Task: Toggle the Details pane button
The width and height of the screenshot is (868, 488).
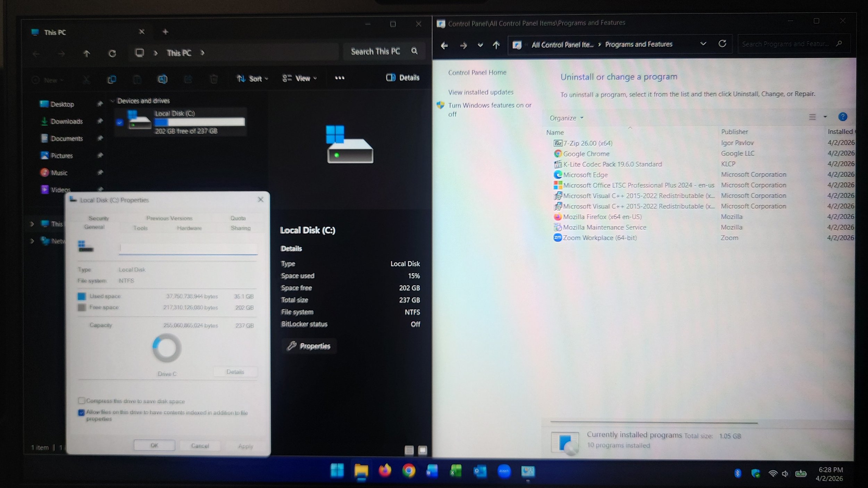Action: tap(403, 78)
